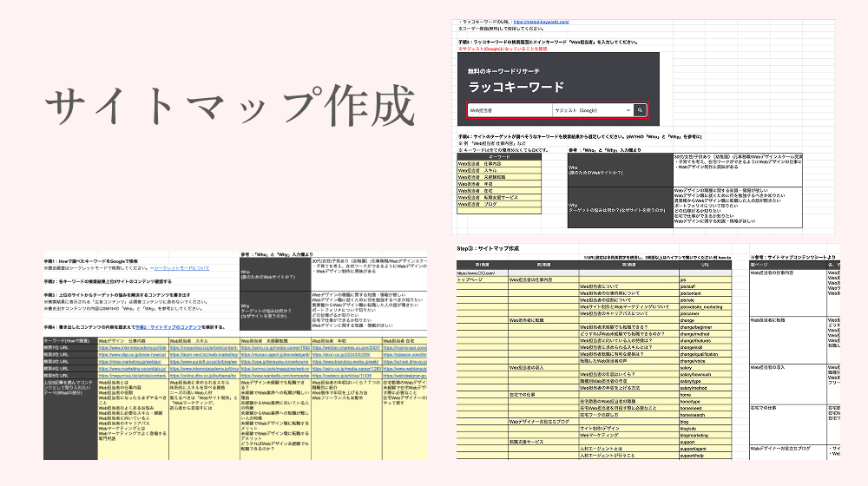Select the 'https://www.OO.com/' sitemap cell
This screenshot has width=868, height=486.
(x=482, y=273)
